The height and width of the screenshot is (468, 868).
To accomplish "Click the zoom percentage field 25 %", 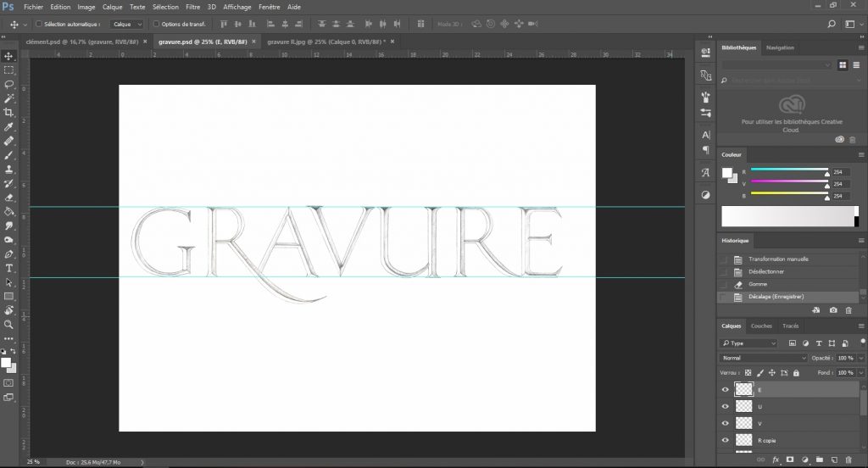I will point(34,462).
